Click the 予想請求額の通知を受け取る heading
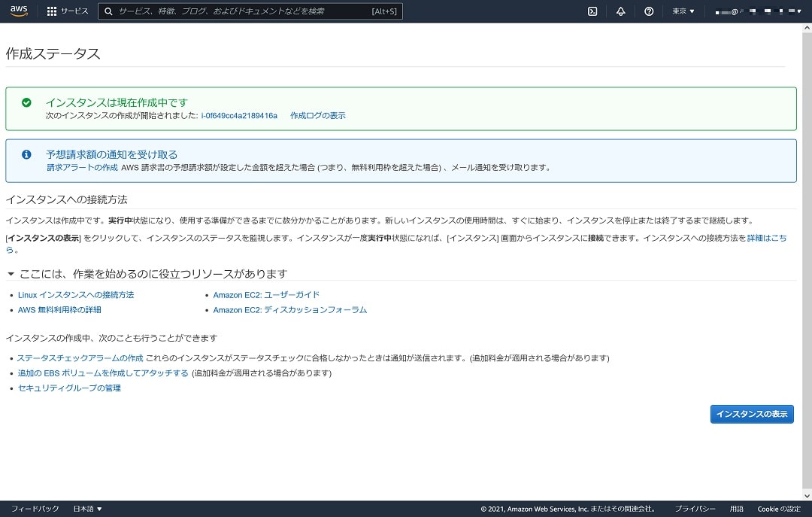The height and width of the screenshot is (517, 812). pos(112,154)
